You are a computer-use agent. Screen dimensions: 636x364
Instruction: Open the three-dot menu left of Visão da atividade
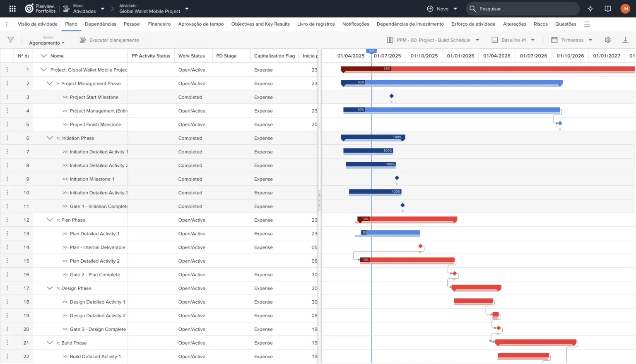coord(7,24)
